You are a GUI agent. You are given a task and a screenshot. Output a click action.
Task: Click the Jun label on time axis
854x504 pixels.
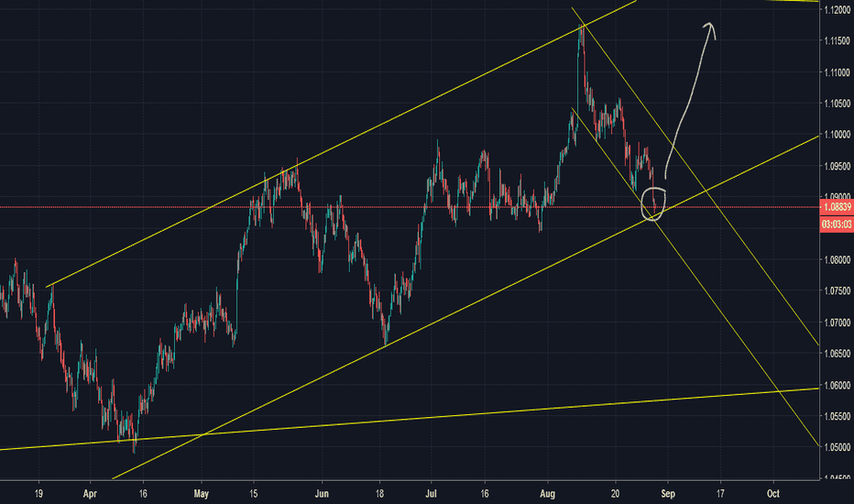click(x=322, y=494)
